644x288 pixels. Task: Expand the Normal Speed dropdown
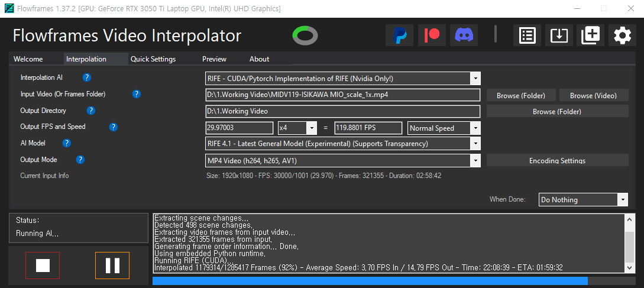pyautogui.click(x=475, y=128)
